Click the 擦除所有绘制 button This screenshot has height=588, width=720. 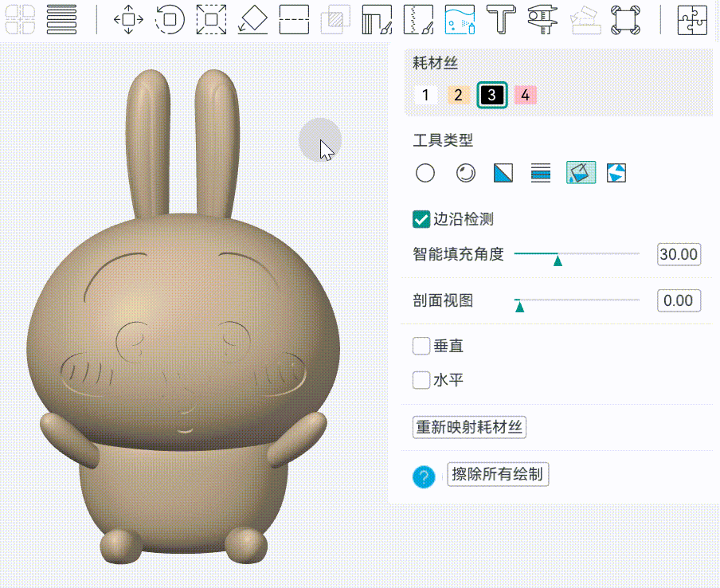click(498, 474)
